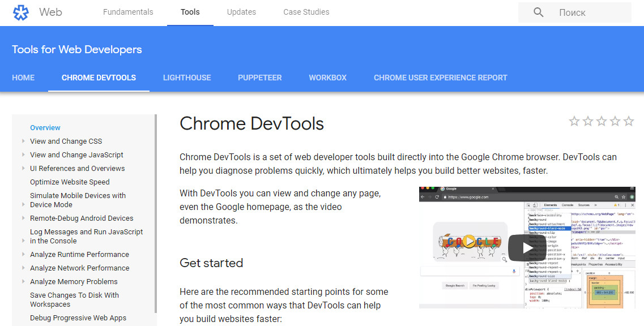Expand the View and Change CSS section
Viewport: 644px width, 326px height.
pos(66,141)
